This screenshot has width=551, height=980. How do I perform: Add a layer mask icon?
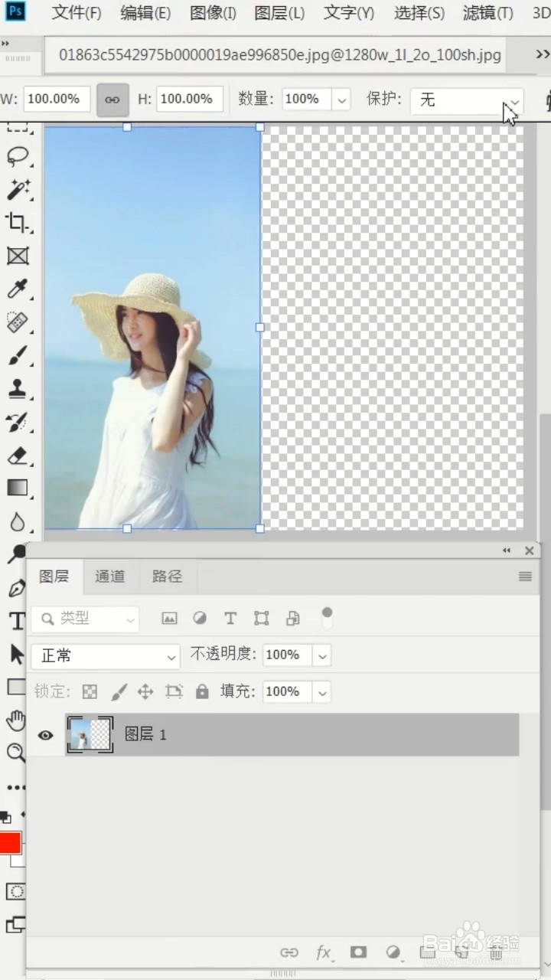(358, 952)
